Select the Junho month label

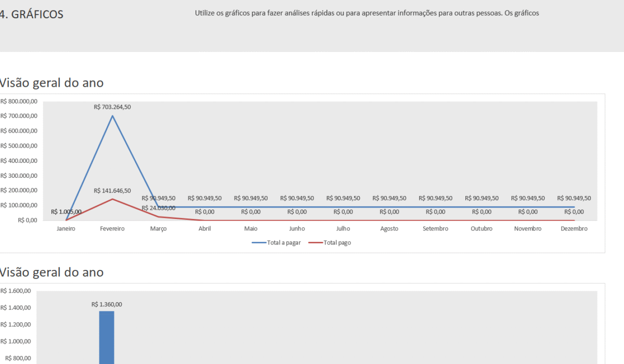(297, 229)
